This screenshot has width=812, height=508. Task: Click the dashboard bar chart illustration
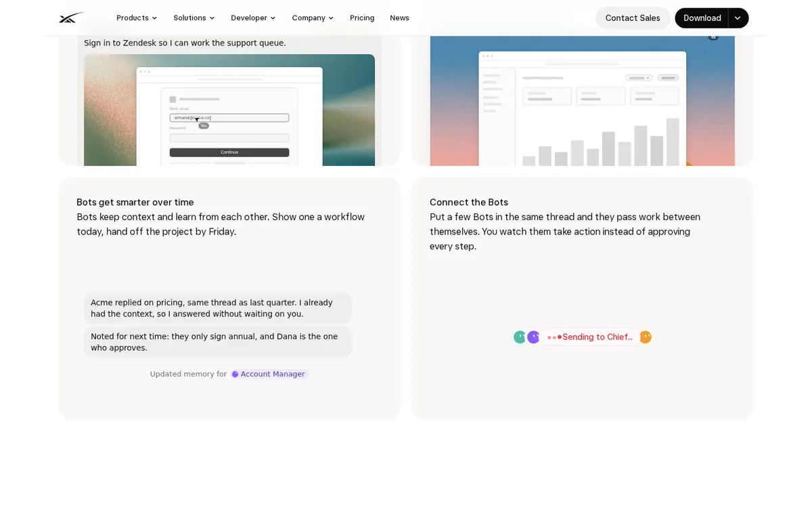click(601, 142)
